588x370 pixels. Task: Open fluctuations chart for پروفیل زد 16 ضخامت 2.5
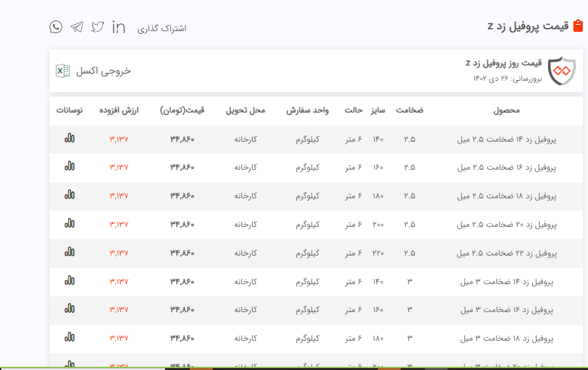click(69, 167)
